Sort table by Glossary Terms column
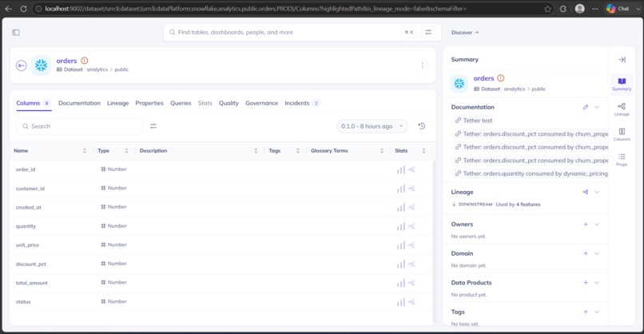 click(x=382, y=151)
